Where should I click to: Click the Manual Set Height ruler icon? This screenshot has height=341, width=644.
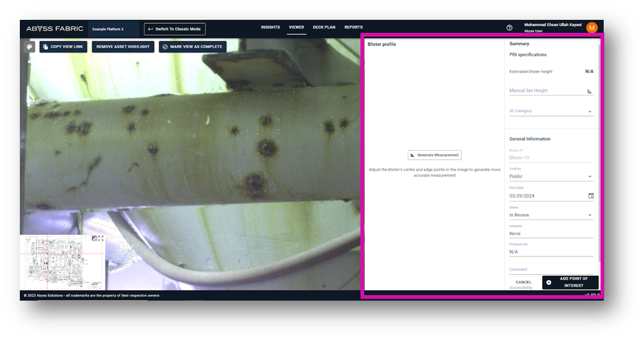pos(589,91)
